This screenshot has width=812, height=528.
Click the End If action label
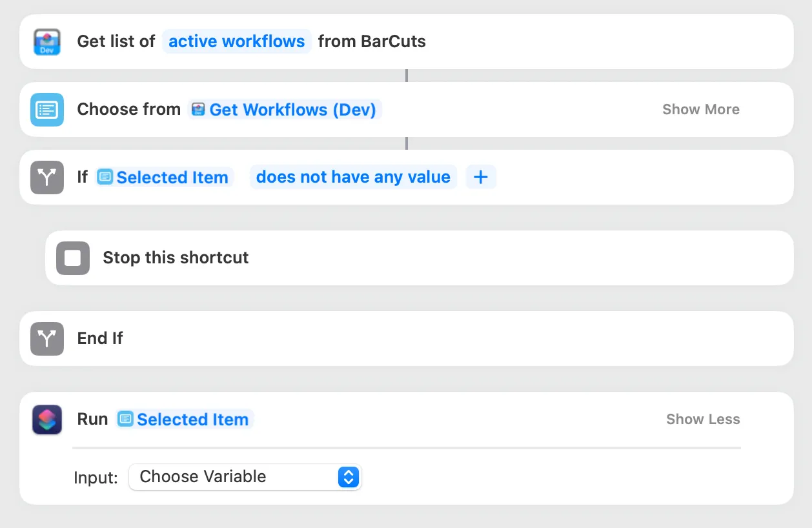[x=99, y=338]
